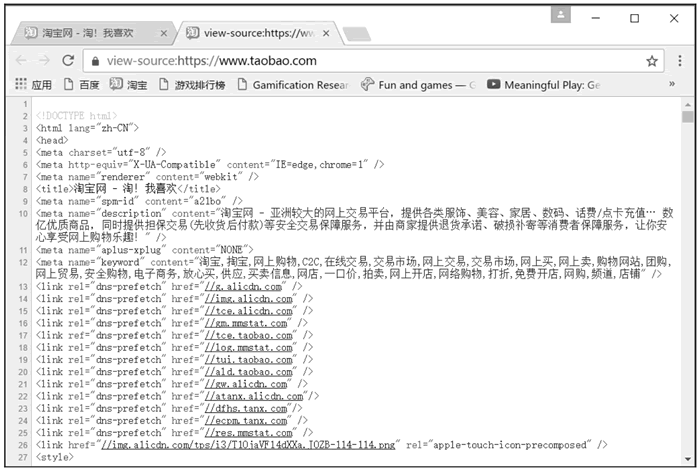Open the //atanx.alicdn.com link

tap(254, 396)
